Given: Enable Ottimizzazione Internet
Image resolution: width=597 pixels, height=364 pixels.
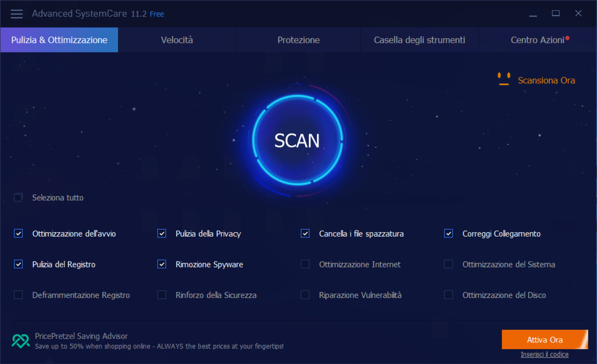Looking at the screenshot, I should [305, 264].
